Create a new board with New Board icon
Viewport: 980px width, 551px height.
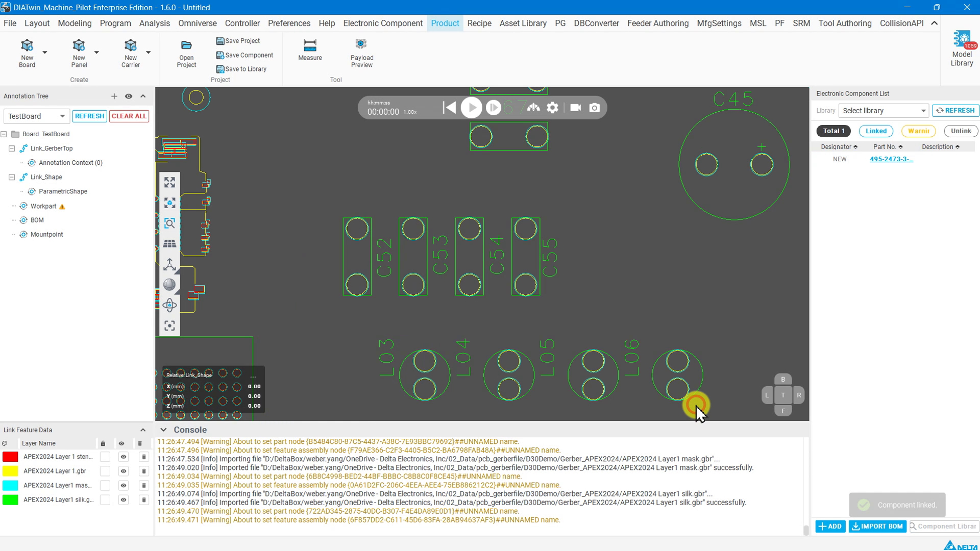coord(27,52)
